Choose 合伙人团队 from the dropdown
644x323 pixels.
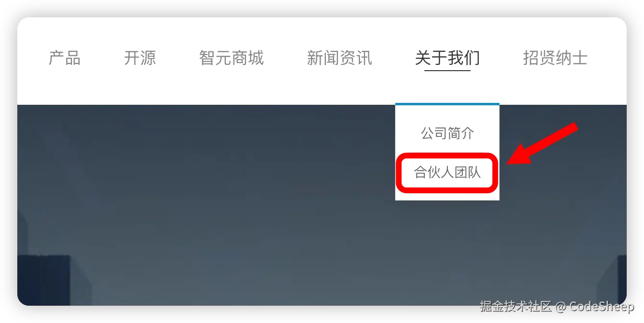447,172
